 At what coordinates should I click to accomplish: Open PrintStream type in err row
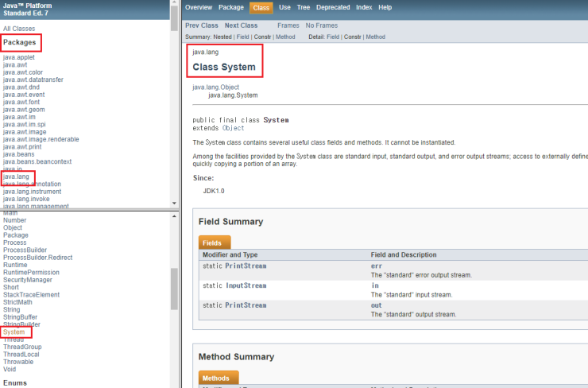(x=246, y=266)
